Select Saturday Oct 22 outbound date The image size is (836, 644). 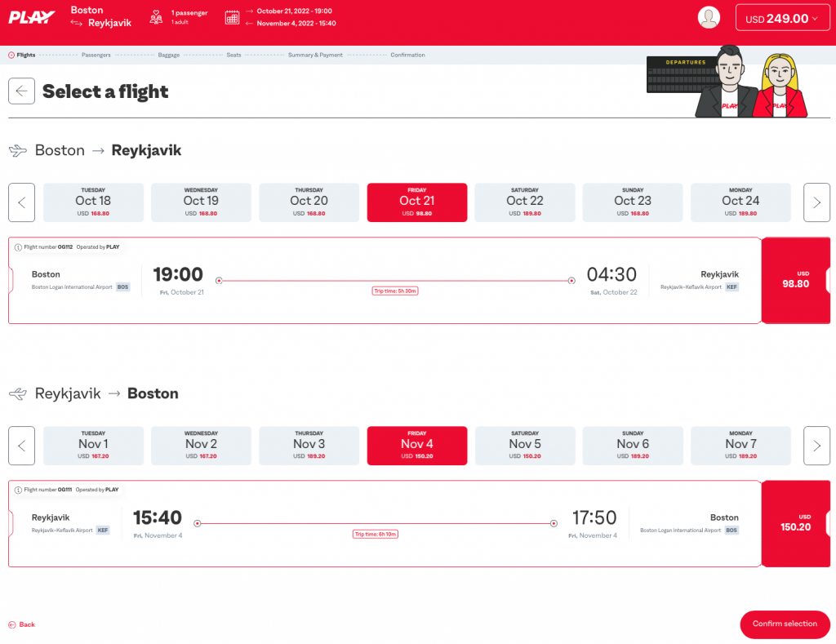[525, 202]
